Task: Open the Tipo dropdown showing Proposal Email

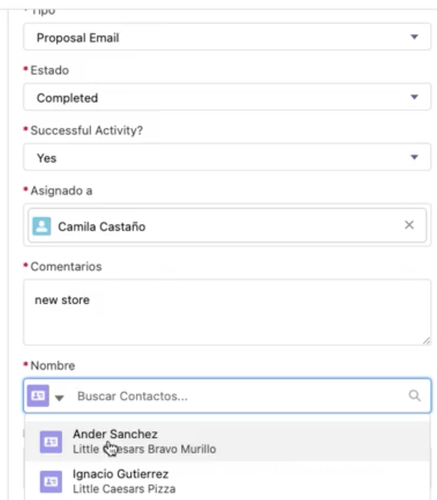Action: (x=227, y=37)
